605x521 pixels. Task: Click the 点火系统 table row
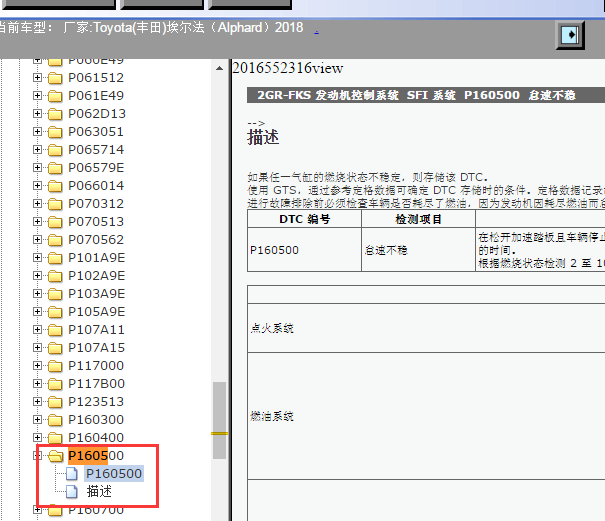click(x=426, y=328)
